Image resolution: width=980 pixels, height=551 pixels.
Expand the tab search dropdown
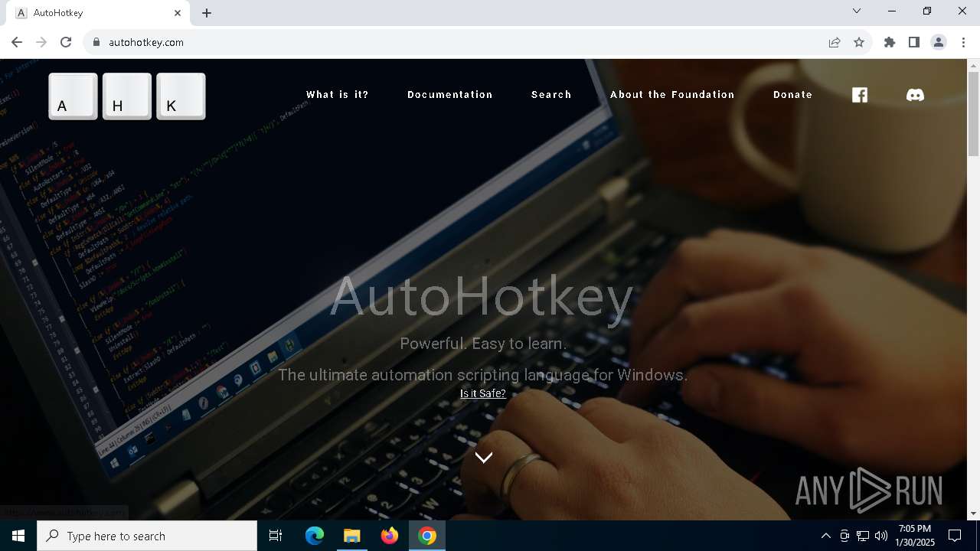point(857,11)
